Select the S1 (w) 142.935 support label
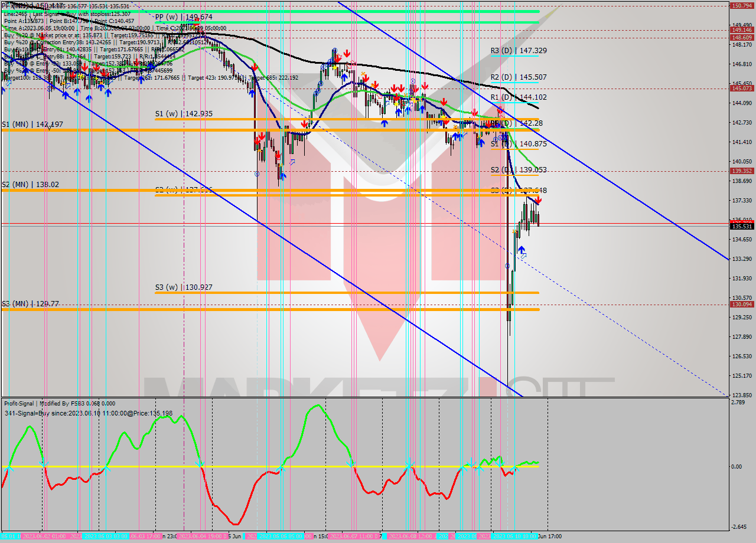 pos(184,113)
